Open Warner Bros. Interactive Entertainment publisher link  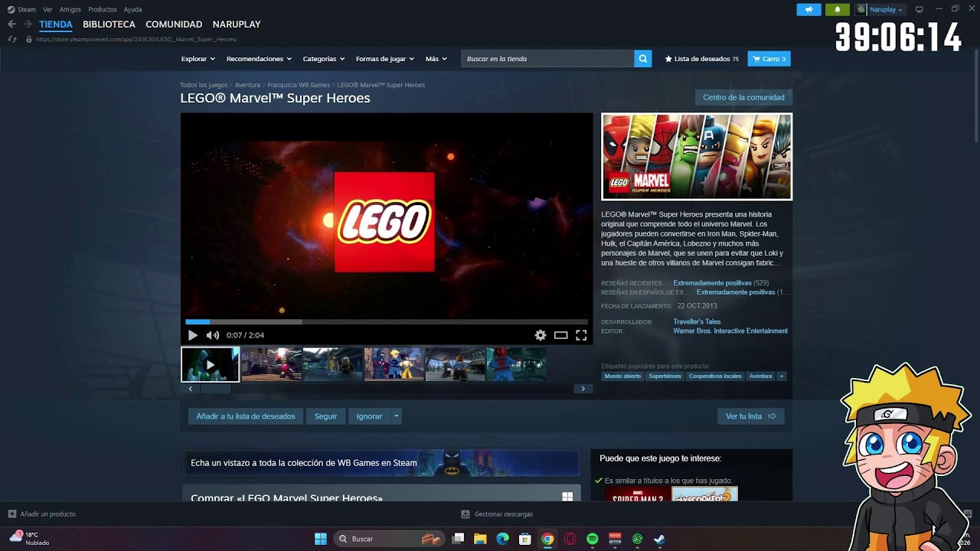click(x=730, y=331)
